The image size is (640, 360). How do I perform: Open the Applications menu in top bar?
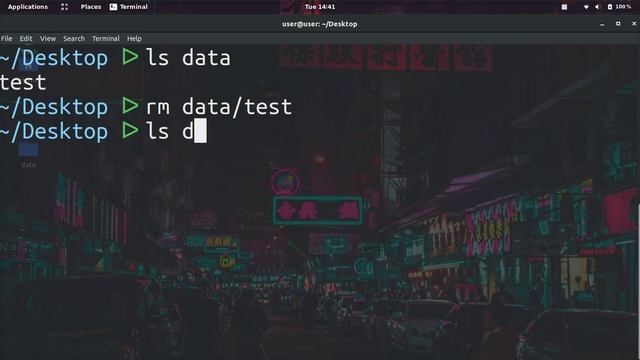coord(28,7)
